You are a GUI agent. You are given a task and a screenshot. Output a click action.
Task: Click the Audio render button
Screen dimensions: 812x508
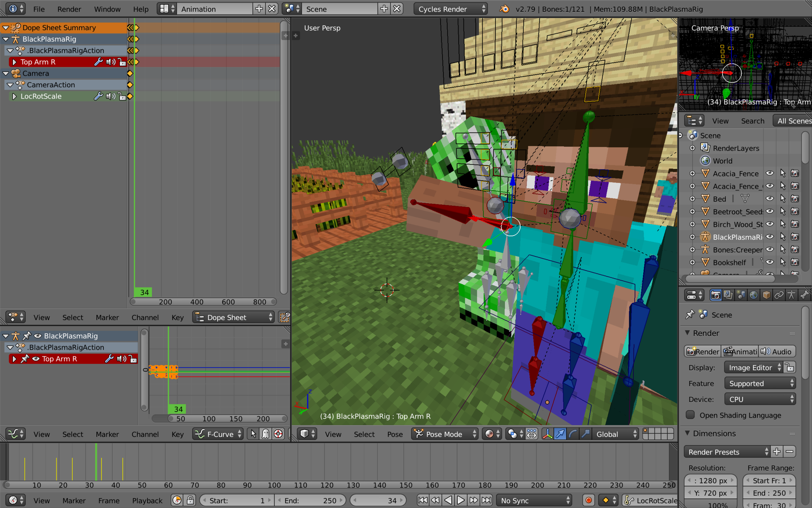click(x=777, y=351)
